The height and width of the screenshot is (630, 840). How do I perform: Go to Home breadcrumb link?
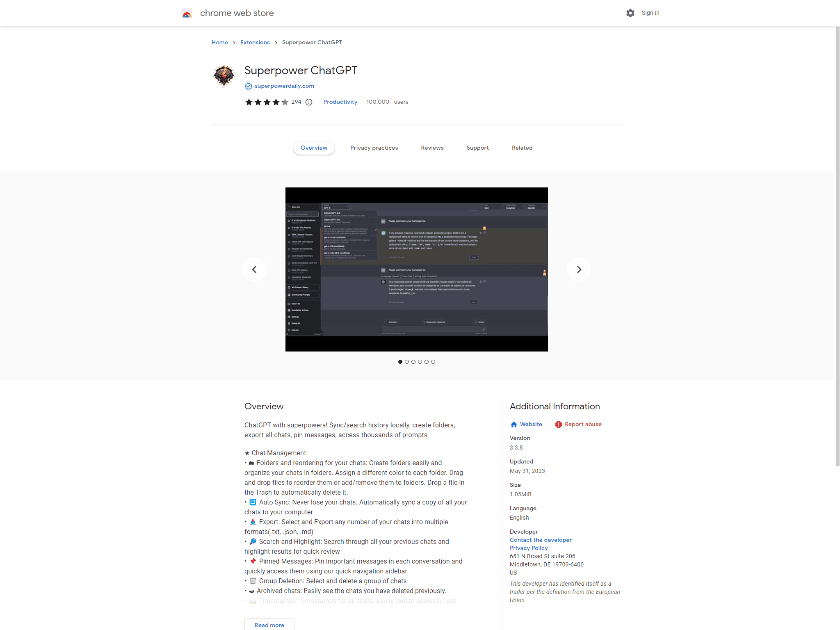pyautogui.click(x=220, y=43)
